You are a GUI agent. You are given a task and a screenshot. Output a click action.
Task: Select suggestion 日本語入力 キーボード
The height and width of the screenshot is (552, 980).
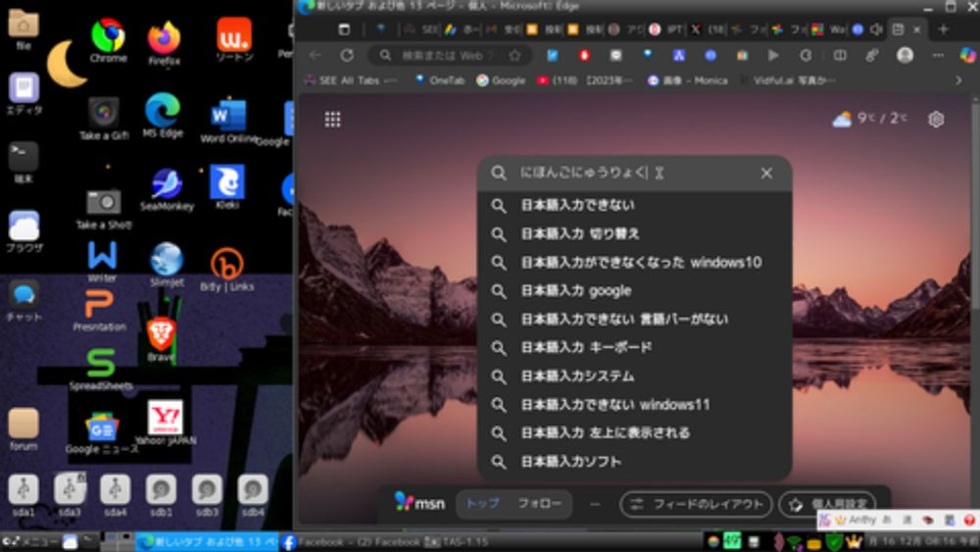[635, 348]
